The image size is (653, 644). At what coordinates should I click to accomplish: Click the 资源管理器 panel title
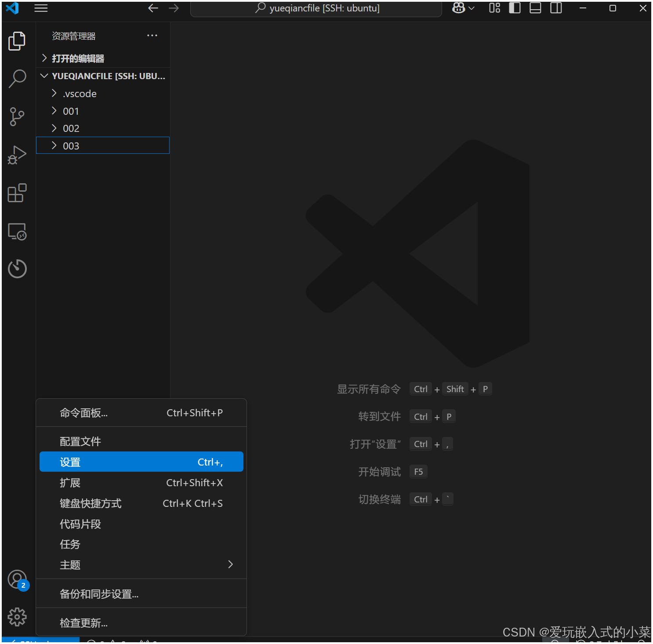click(x=74, y=36)
